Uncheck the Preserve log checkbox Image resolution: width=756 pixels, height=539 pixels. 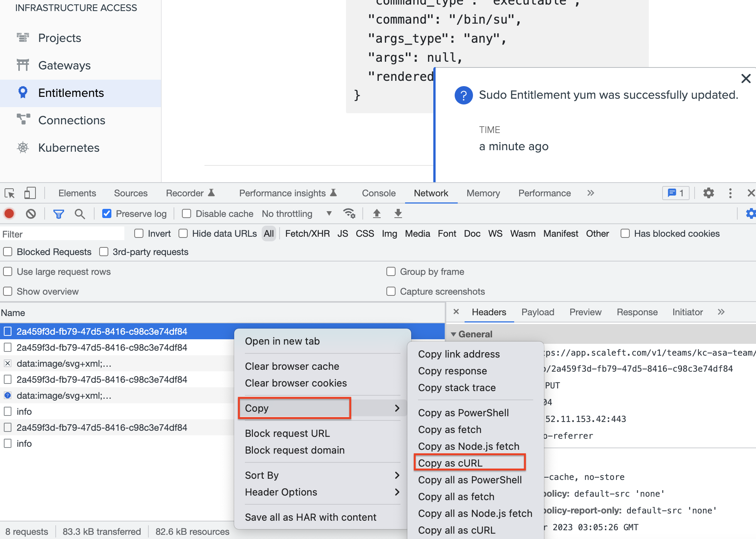[x=106, y=213]
